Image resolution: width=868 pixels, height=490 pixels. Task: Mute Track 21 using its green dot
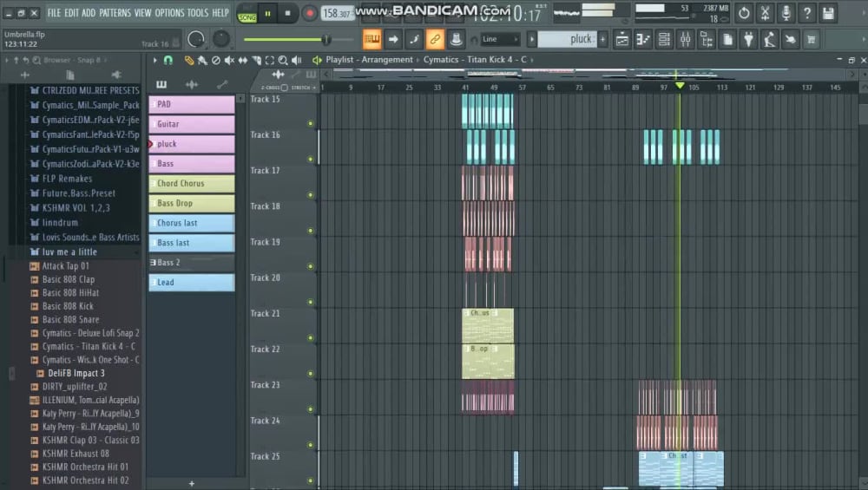click(x=311, y=338)
